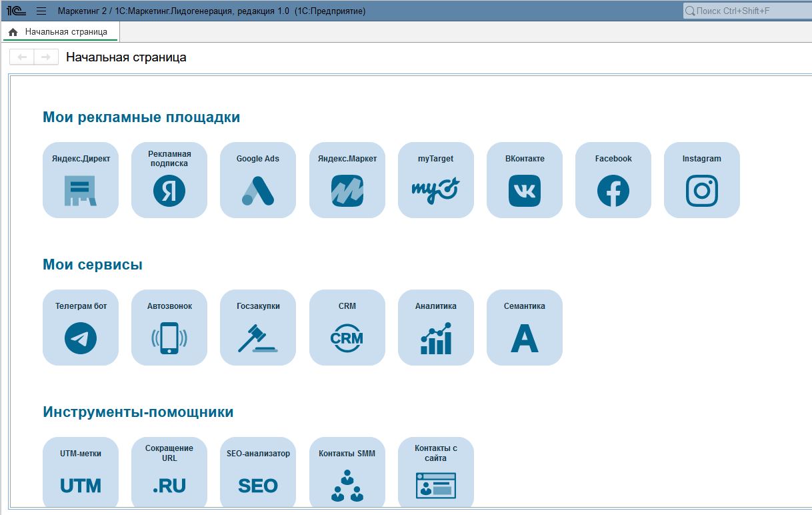Open the main hamburger menu

coord(41,11)
